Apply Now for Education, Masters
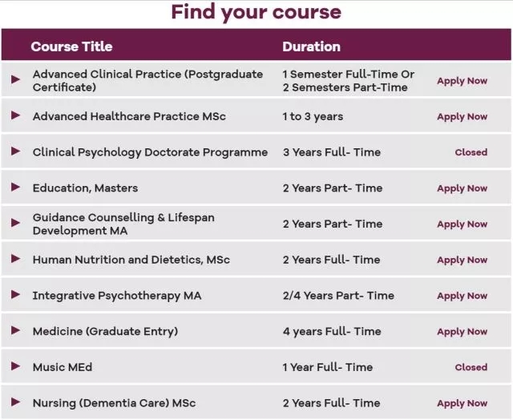 [x=462, y=188]
